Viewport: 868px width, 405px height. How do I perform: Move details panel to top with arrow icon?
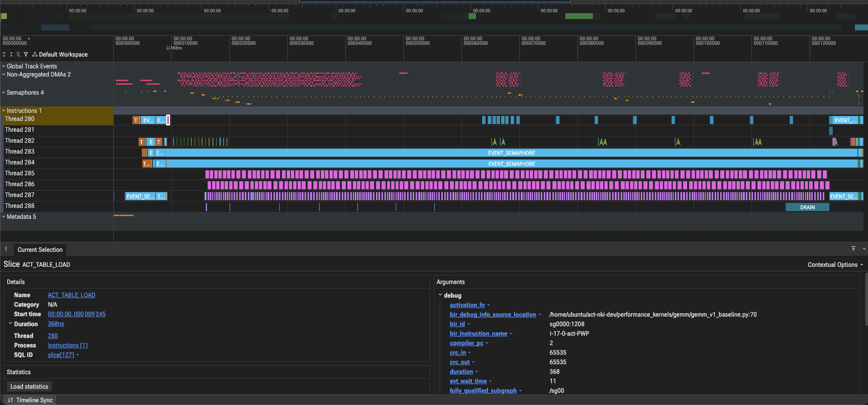click(x=853, y=249)
